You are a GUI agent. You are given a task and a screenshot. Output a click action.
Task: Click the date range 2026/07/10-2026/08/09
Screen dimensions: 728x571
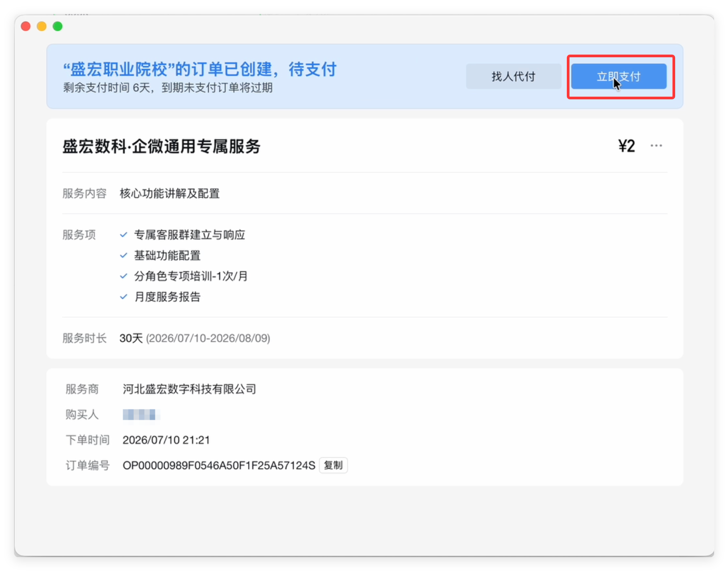pyautogui.click(x=208, y=338)
